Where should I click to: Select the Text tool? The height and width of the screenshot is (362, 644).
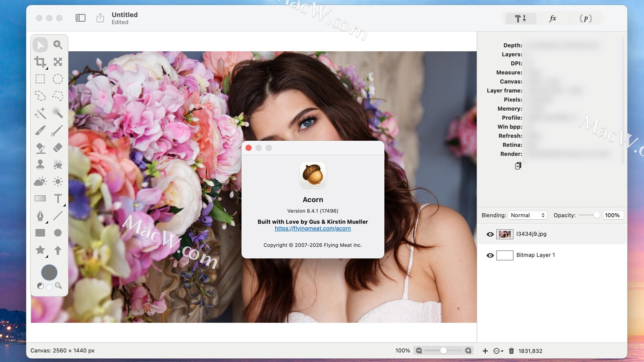(58, 199)
